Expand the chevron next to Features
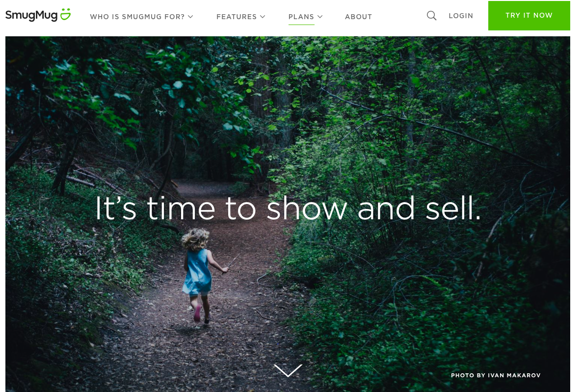 coord(263,17)
